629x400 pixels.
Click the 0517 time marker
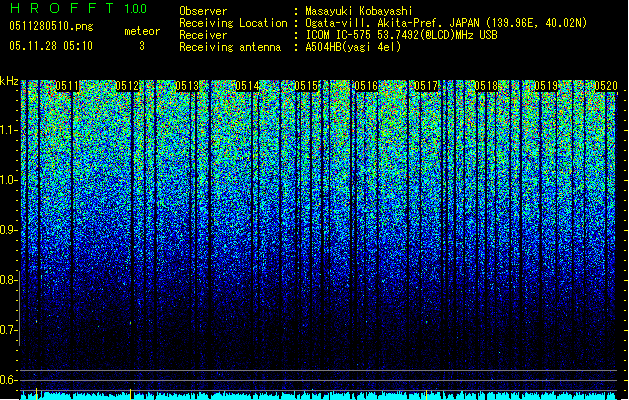[426, 86]
